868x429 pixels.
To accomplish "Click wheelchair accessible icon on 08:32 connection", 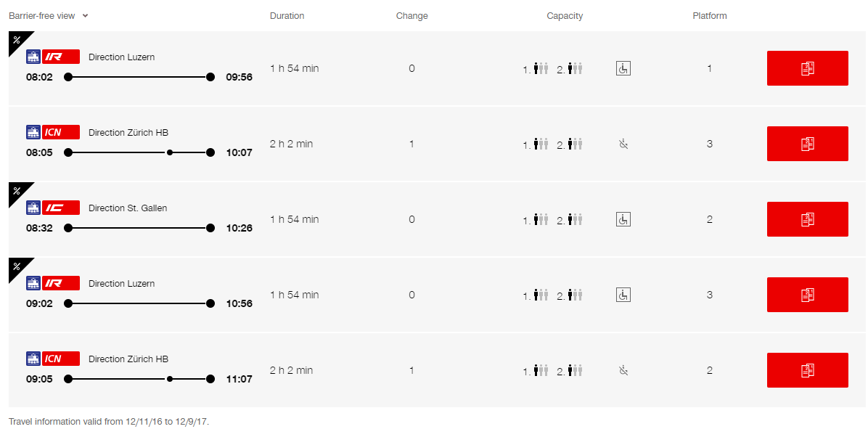I will [623, 219].
